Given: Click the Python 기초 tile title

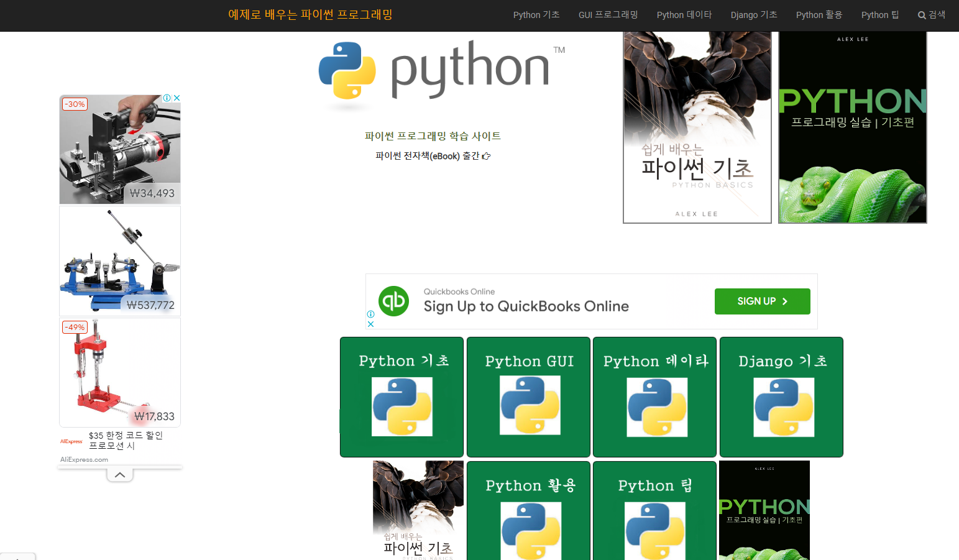Looking at the screenshot, I should pyautogui.click(x=404, y=361).
